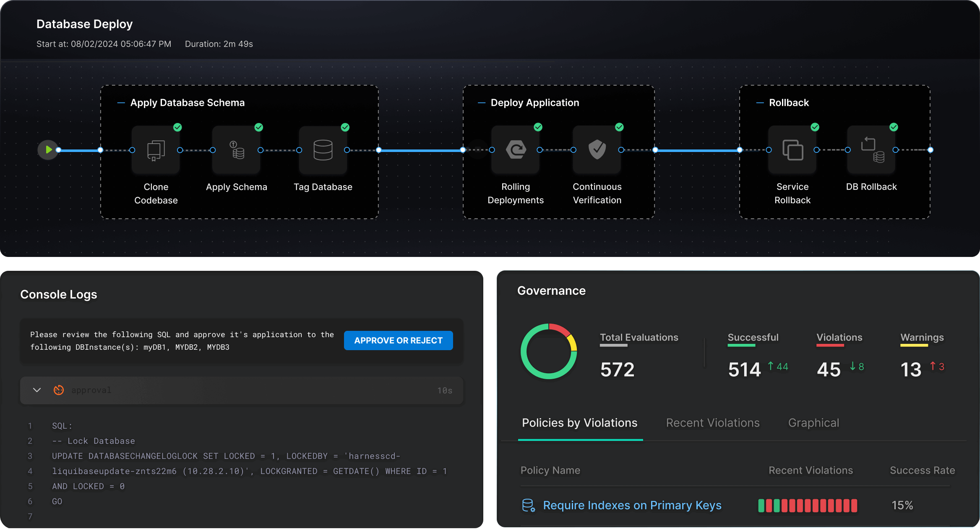Click green success check on Rolling Deployments

pos(538,127)
